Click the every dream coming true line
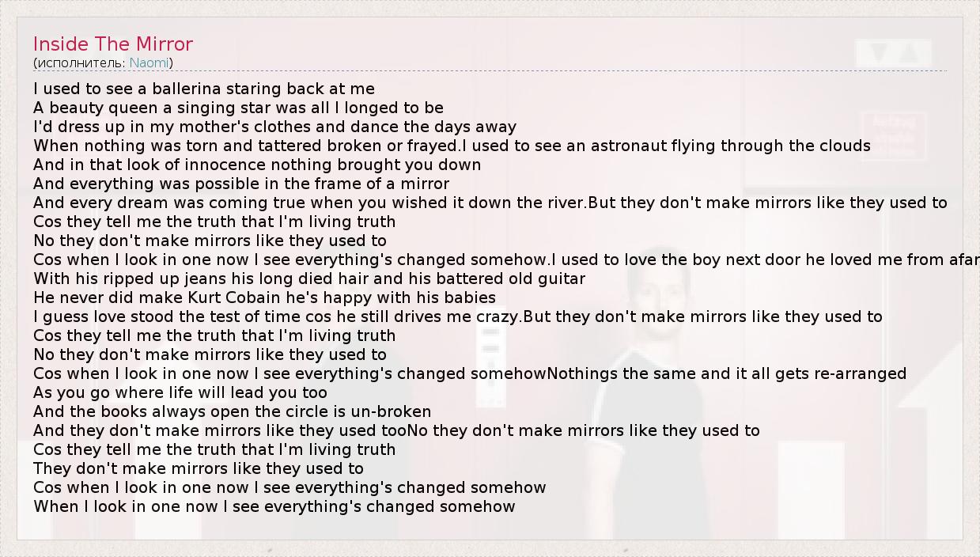The image size is (980, 557). coord(310,203)
